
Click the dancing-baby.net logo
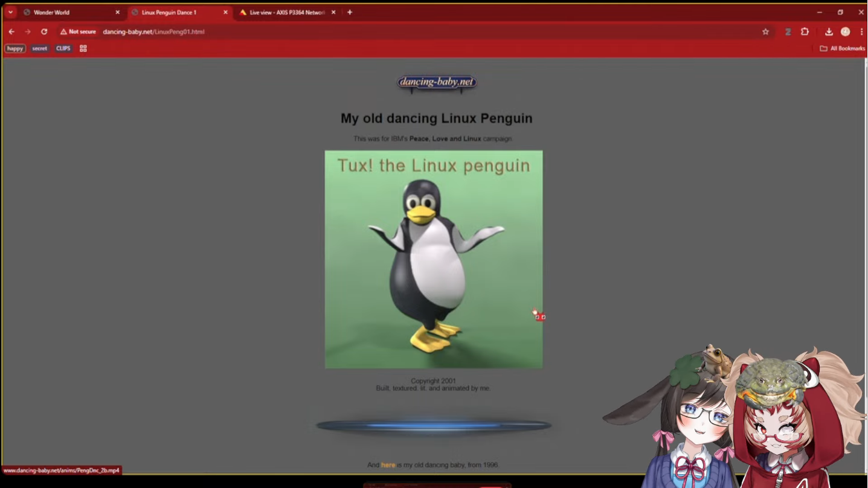pos(436,82)
